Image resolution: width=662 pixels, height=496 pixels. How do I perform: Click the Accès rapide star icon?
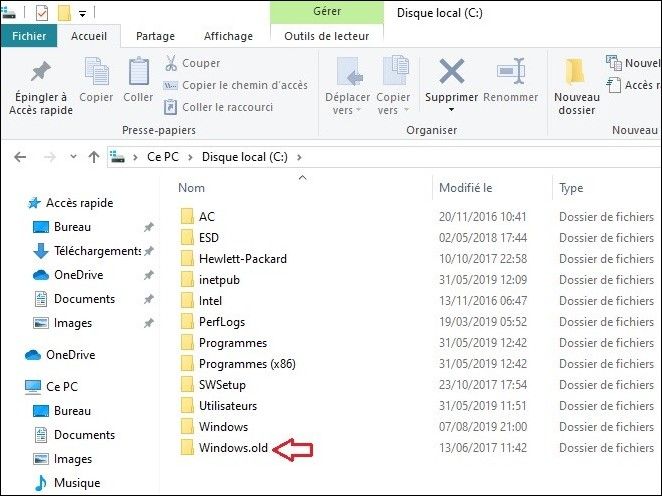(x=34, y=203)
